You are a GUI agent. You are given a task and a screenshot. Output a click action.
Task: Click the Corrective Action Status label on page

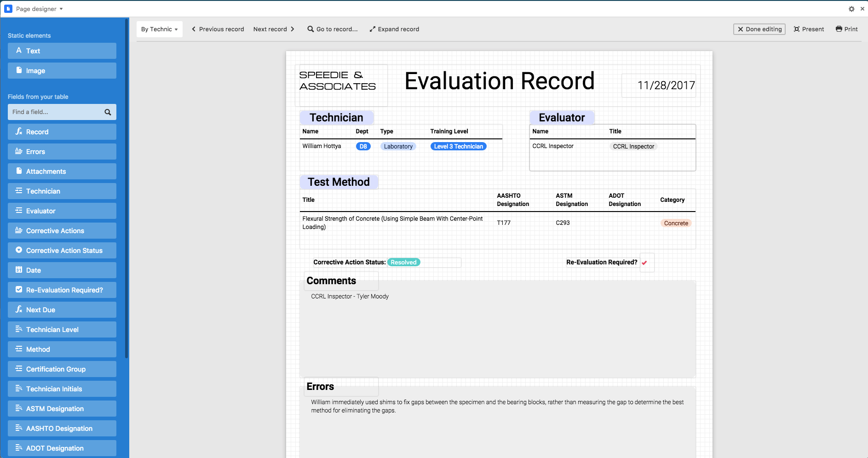(x=349, y=262)
